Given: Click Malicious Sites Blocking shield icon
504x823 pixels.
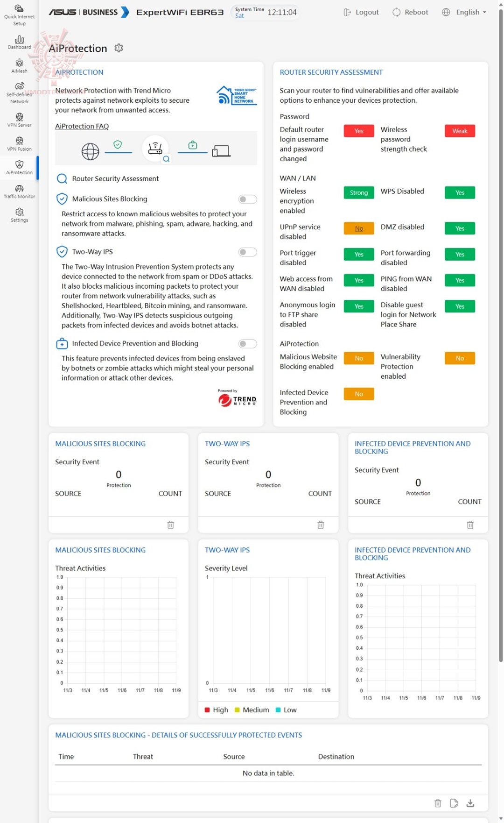Looking at the screenshot, I should pos(62,199).
